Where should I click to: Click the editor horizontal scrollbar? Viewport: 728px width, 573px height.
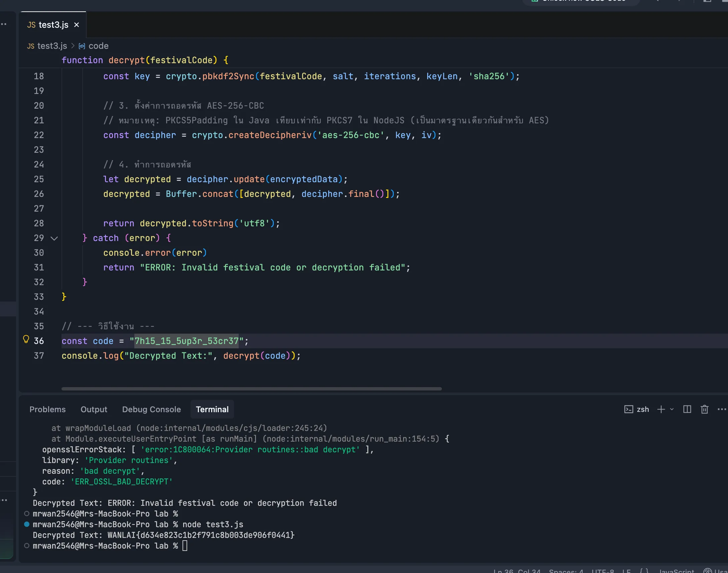(251, 388)
